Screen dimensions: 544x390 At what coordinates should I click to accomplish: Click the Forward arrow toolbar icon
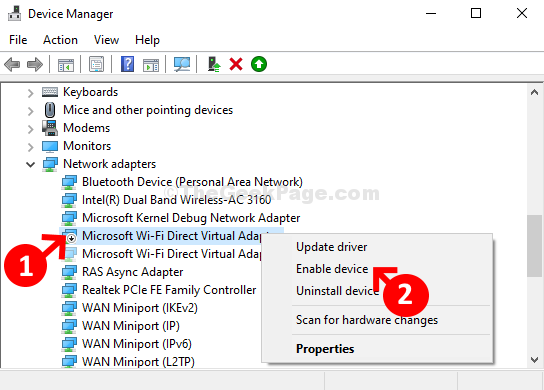pyautogui.click(x=35, y=65)
